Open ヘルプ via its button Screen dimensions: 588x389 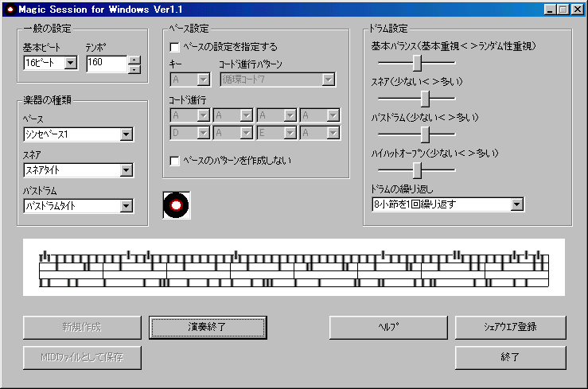(388, 328)
